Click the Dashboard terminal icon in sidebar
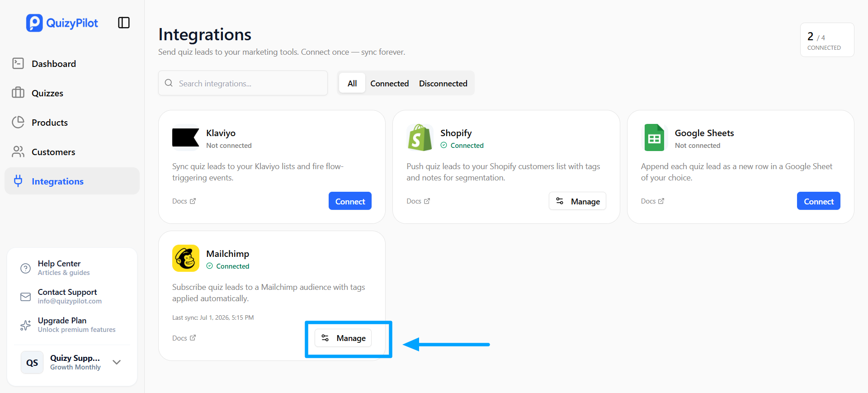Image resolution: width=868 pixels, height=393 pixels. (x=18, y=64)
